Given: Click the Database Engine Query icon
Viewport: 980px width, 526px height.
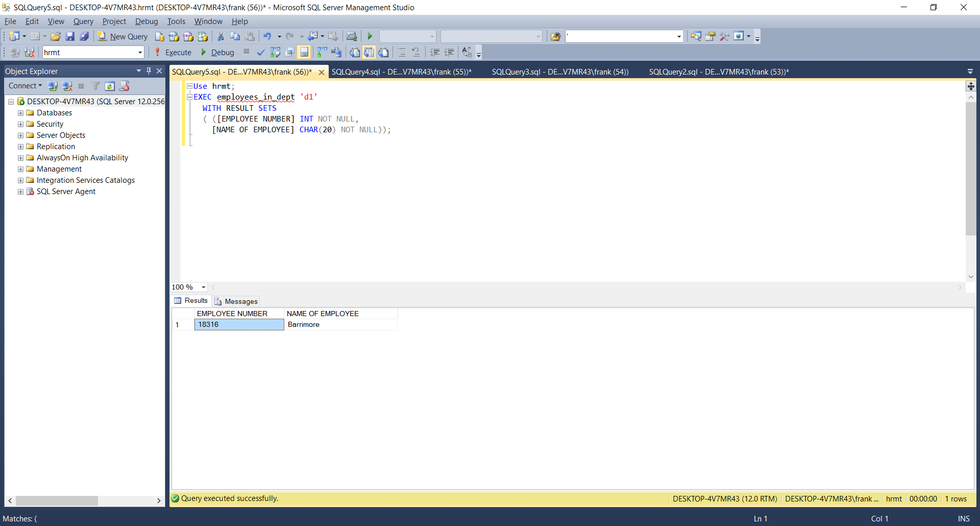Looking at the screenshot, I should 160,36.
